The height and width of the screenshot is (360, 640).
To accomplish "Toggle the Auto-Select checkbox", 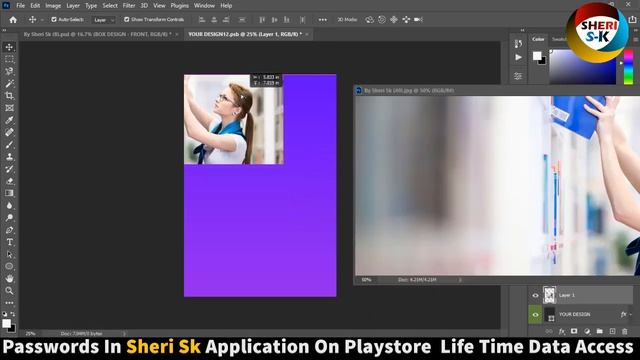I will coord(54,19).
